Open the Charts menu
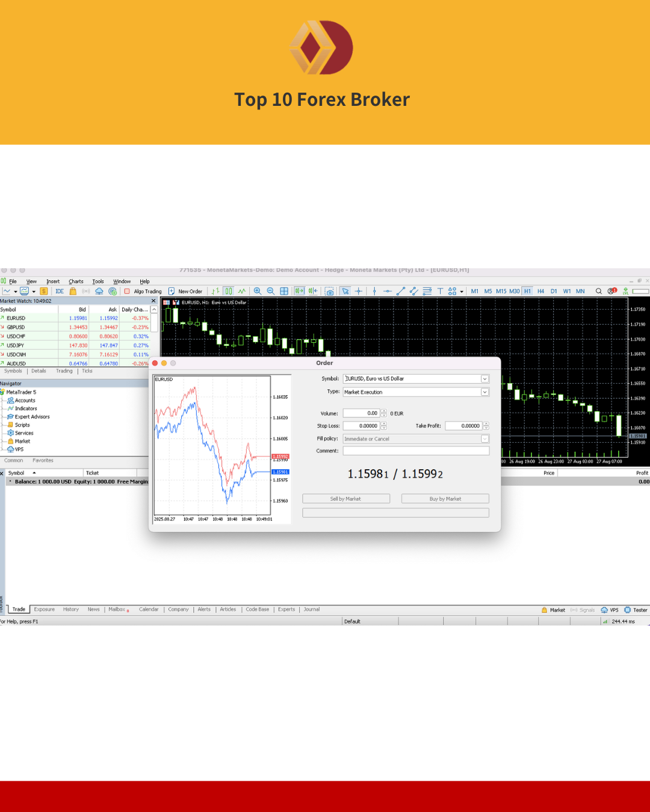This screenshot has width=650, height=812. 76,281
